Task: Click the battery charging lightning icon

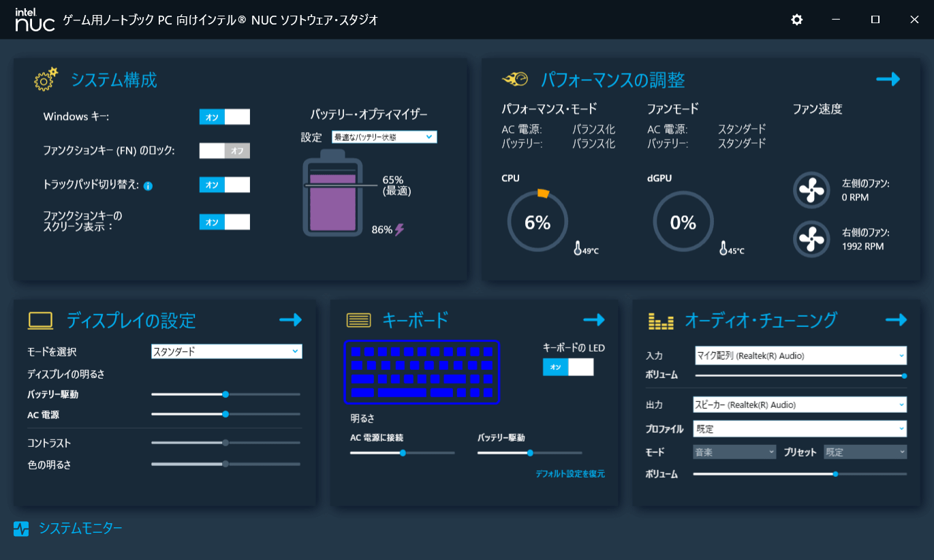Action: click(x=399, y=230)
